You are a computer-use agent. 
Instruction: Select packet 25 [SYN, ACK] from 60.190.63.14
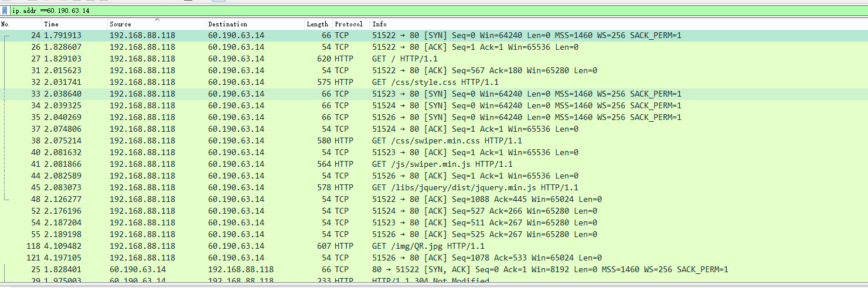pos(434,269)
